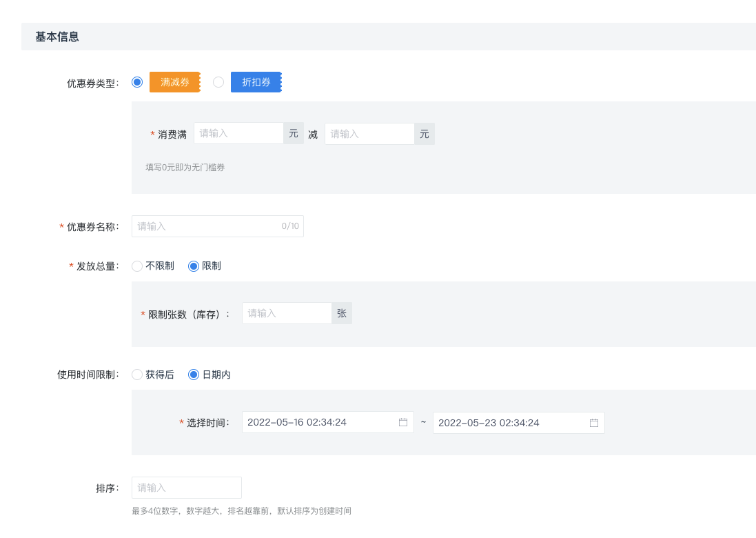Viewport: 756px width, 538px height.
Task: Select the 满减券 radio button
Action: tap(137, 81)
